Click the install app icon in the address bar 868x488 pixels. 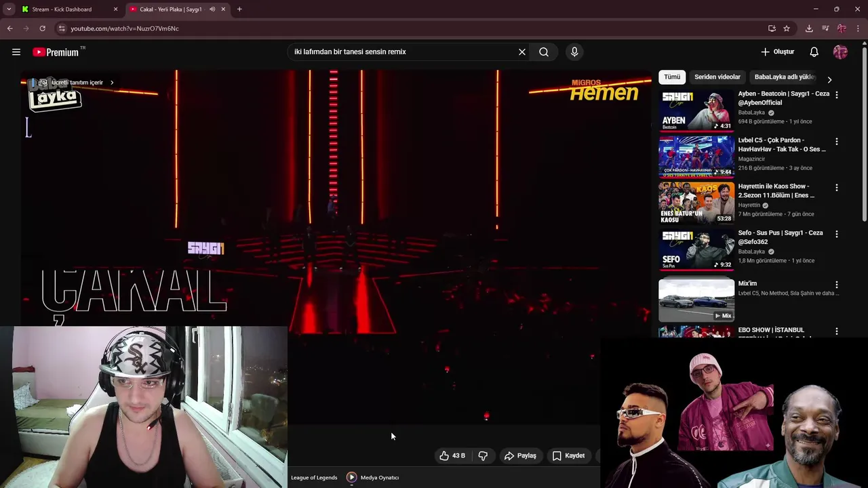(x=772, y=28)
